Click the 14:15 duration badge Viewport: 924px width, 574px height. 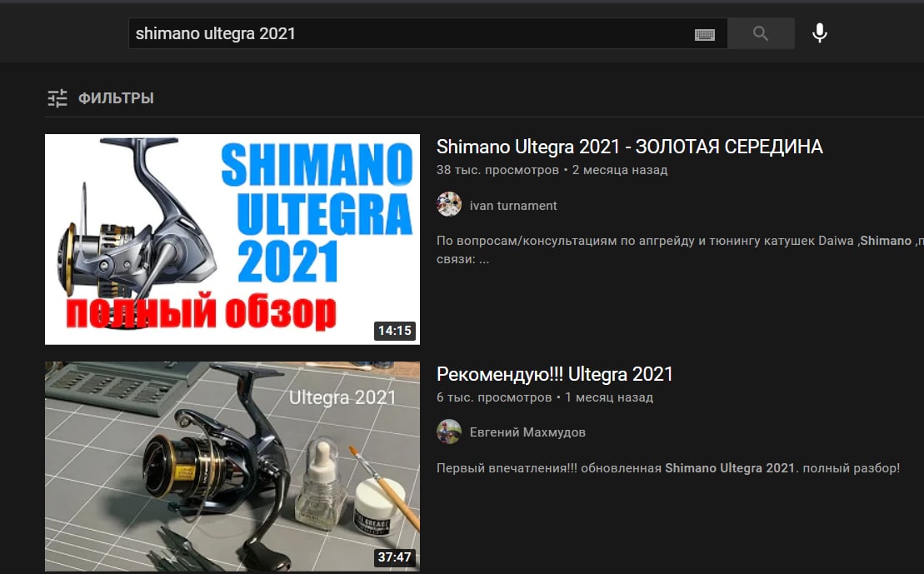point(395,331)
